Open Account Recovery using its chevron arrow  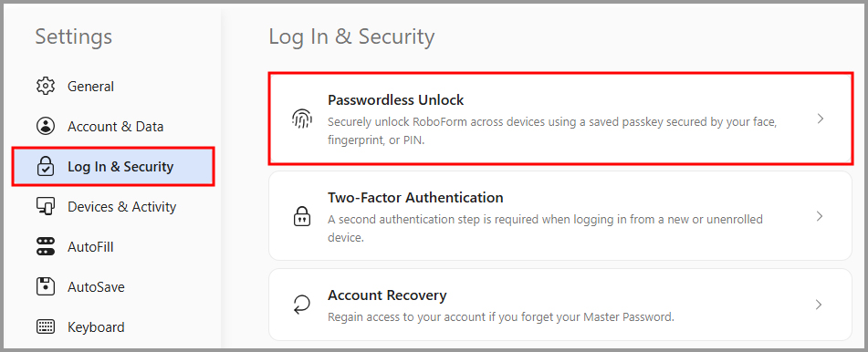click(x=821, y=305)
